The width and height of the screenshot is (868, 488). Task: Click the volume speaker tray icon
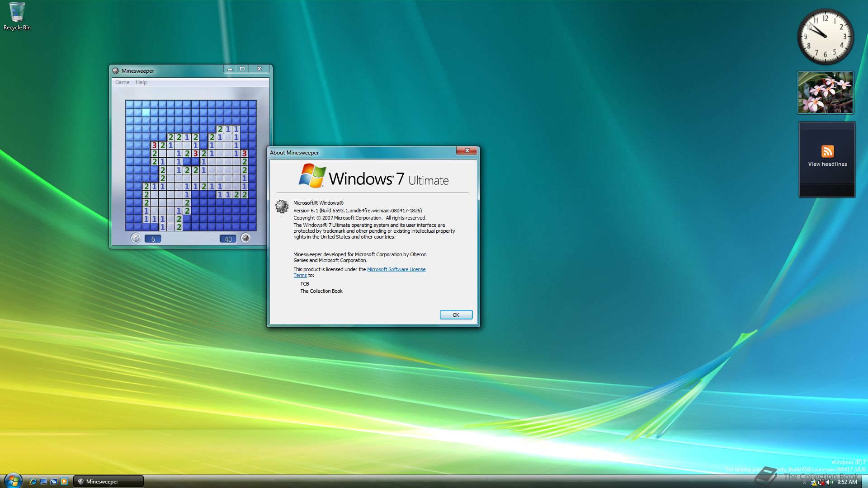[x=829, y=482]
